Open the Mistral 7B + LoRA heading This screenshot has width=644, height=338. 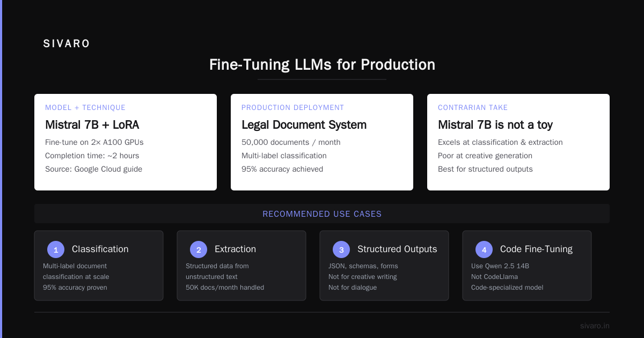click(92, 125)
